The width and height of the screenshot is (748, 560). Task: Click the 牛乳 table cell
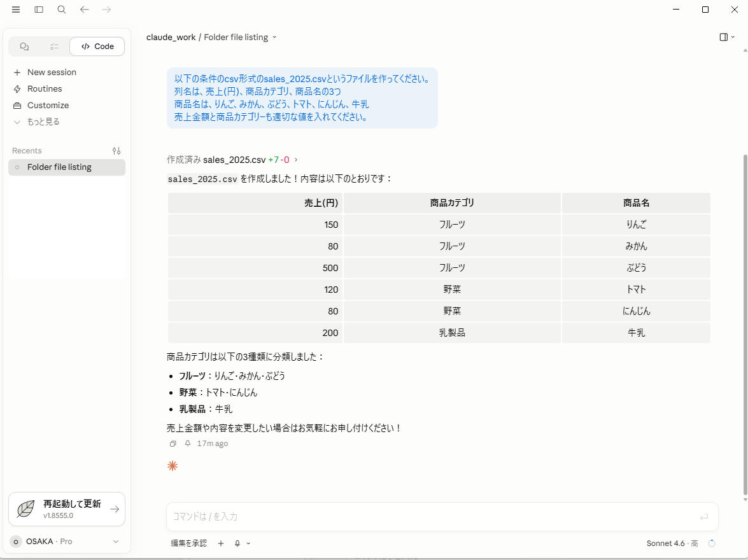636,333
